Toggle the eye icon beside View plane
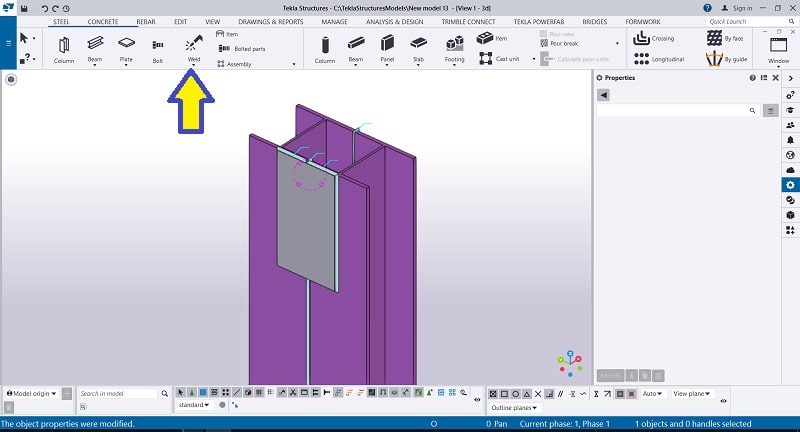The height and width of the screenshot is (432, 800). point(723,401)
